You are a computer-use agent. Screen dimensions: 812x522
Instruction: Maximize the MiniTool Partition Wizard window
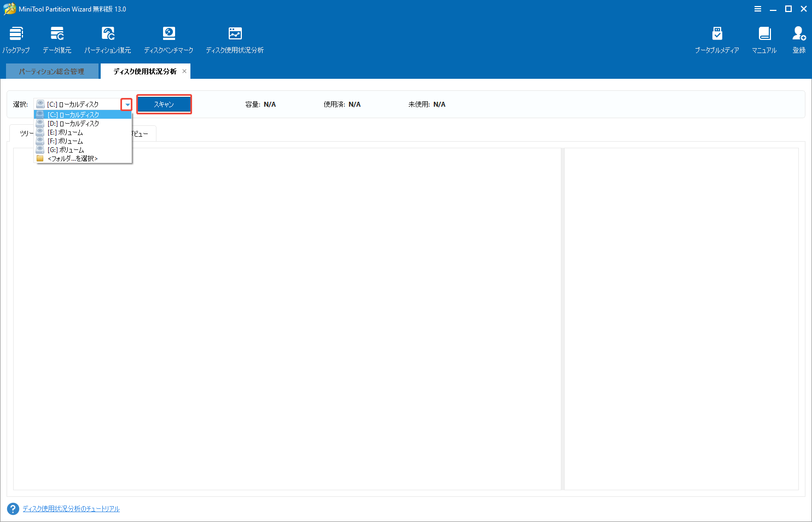click(788, 9)
